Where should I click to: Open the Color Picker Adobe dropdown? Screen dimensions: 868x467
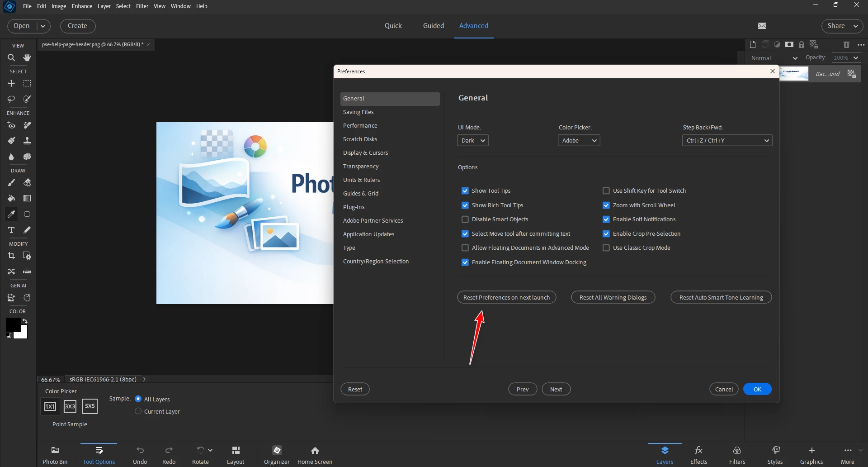click(579, 140)
